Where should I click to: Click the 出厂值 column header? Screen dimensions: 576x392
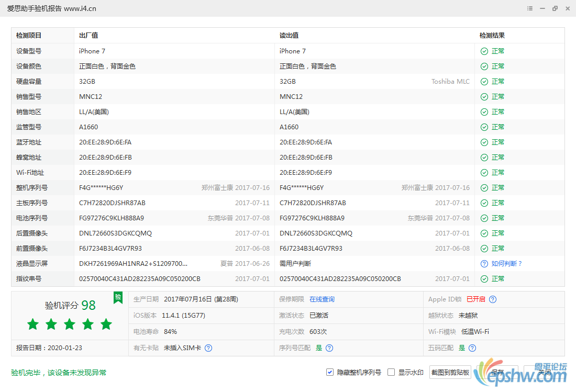(x=88, y=35)
